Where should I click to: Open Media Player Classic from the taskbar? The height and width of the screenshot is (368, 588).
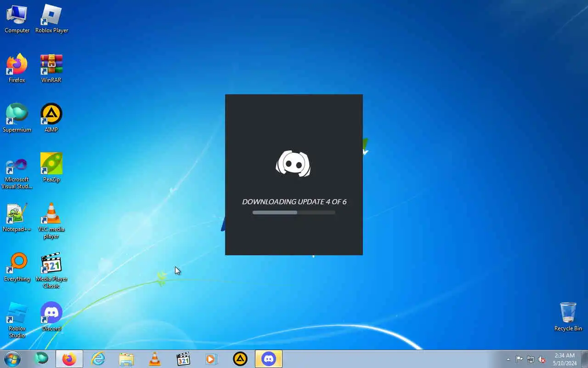[183, 359]
